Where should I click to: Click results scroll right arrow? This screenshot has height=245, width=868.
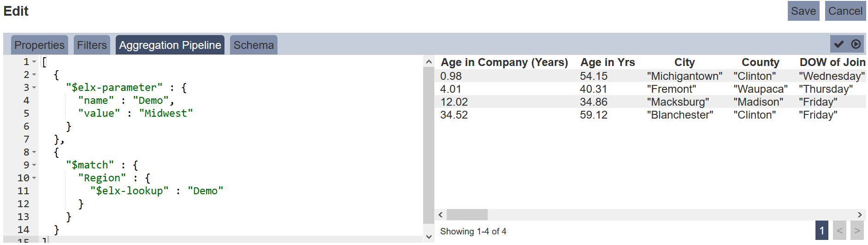(x=860, y=215)
